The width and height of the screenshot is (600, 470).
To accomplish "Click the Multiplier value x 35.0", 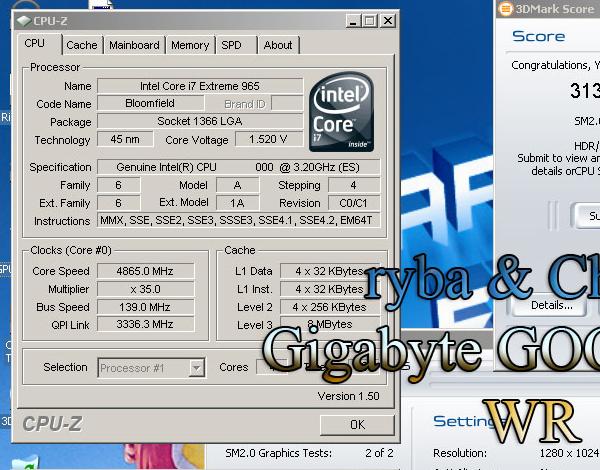I will [145, 289].
